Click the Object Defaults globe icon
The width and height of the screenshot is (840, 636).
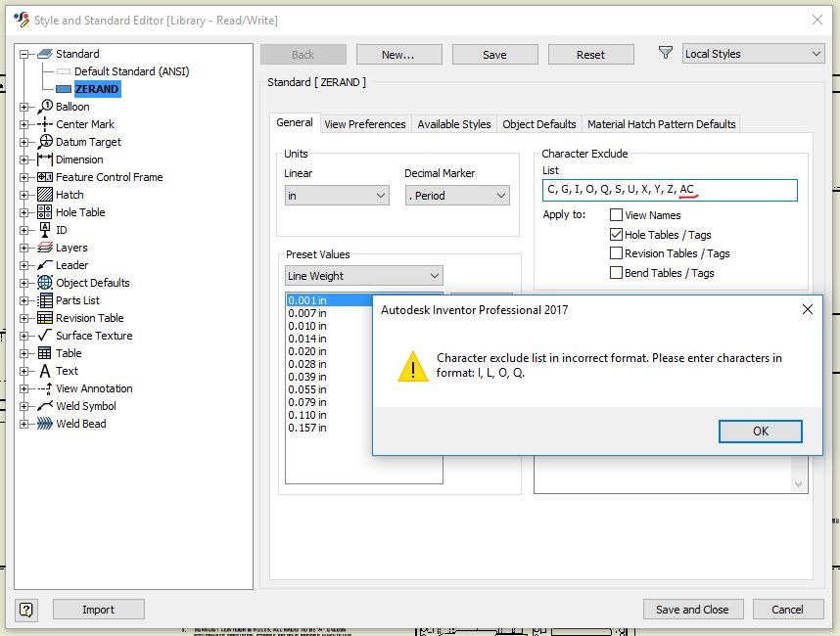pyautogui.click(x=45, y=283)
